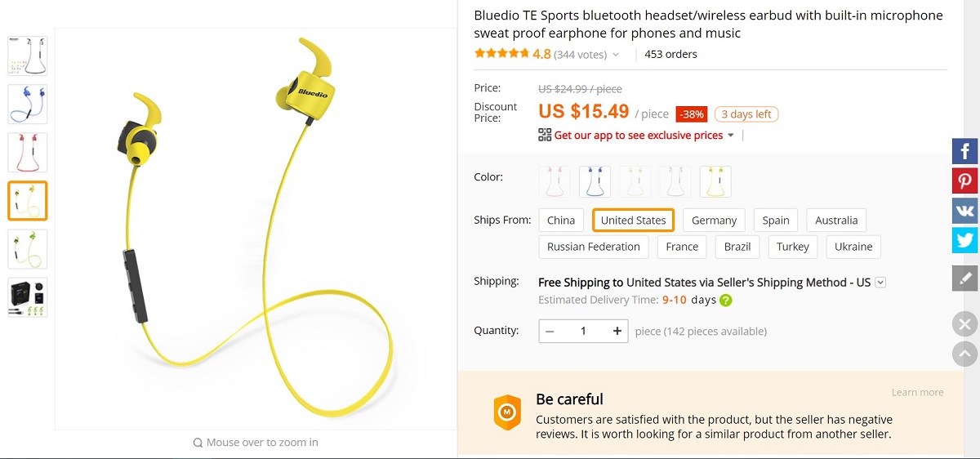Click delivery time help question mark
980x459 pixels.
725,300
